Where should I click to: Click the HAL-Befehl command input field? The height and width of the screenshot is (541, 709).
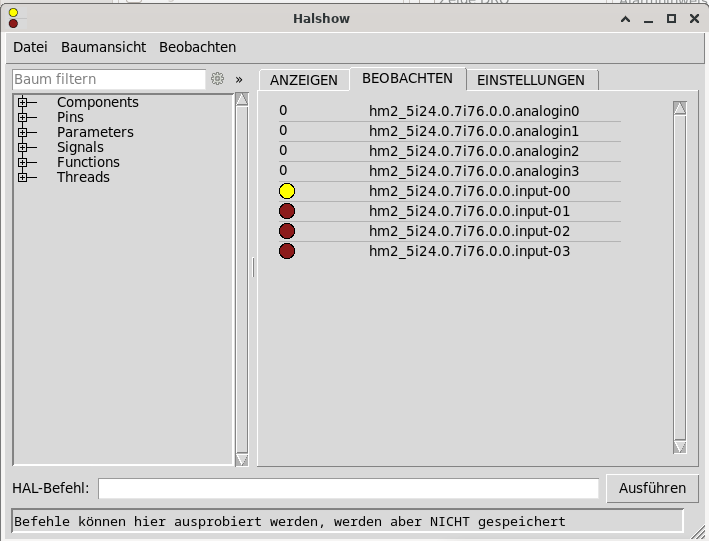pyautogui.click(x=349, y=489)
